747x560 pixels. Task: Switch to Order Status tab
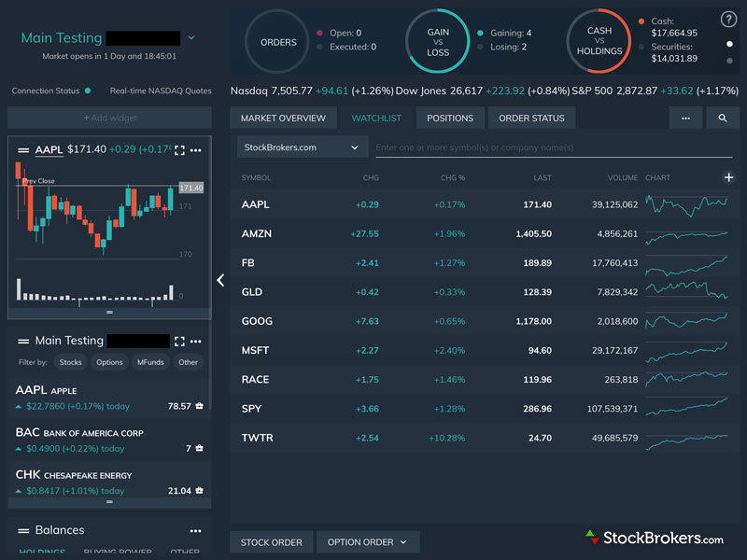pyautogui.click(x=531, y=119)
